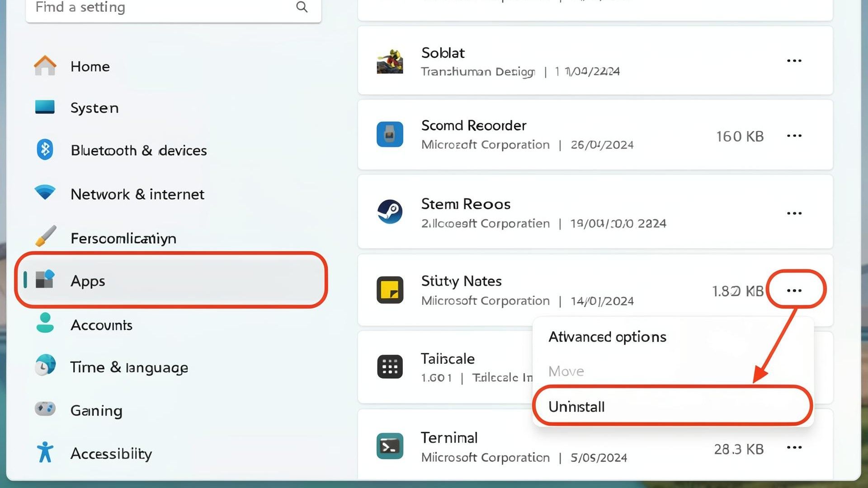Screen dimensions: 868x488
Task: Click the Wi-Fi network icon
Action: [x=45, y=192]
